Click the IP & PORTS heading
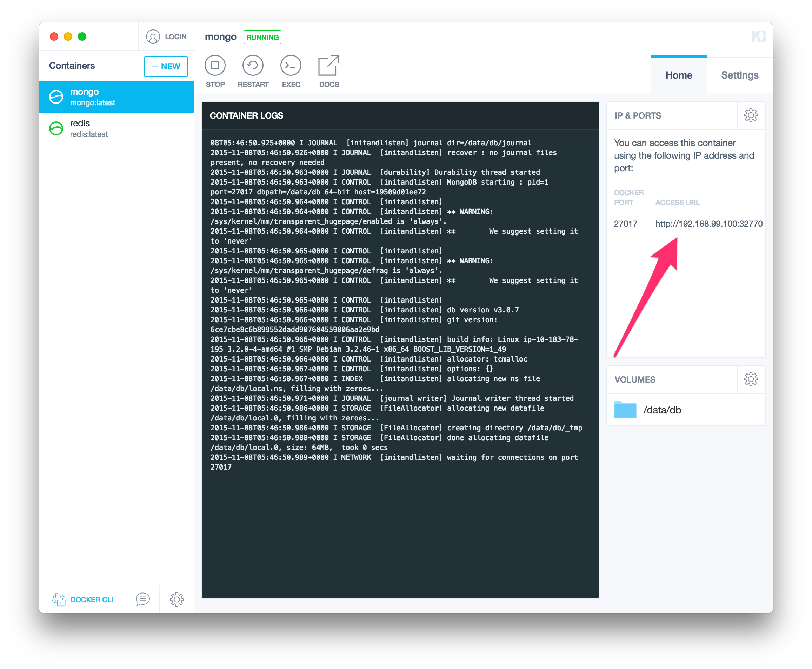The height and width of the screenshot is (669, 812). click(638, 115)
